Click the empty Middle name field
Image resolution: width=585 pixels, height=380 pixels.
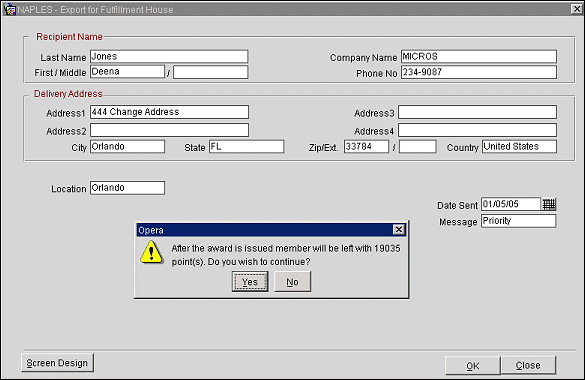click(x=210, y=72)
